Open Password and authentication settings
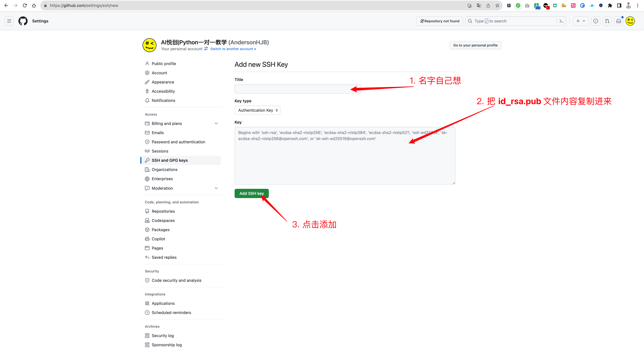The width and height of the screenshot is (644, 350). point(182,142)
